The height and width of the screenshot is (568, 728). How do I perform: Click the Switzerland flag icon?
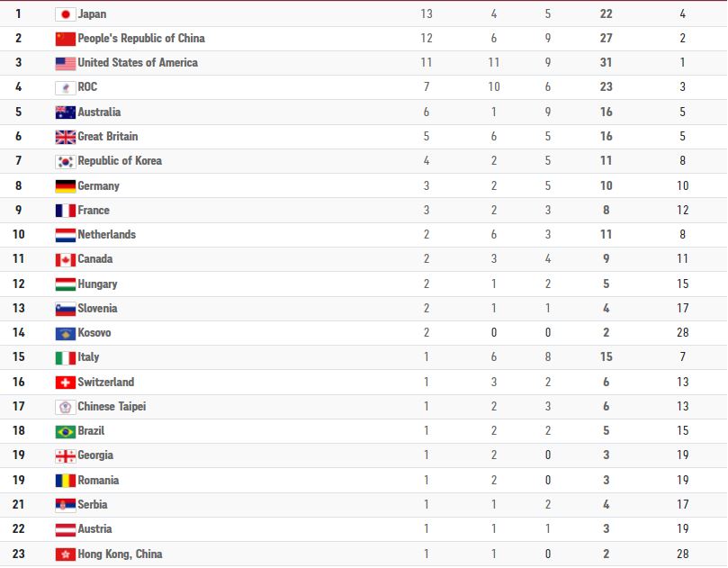(65, 383)
